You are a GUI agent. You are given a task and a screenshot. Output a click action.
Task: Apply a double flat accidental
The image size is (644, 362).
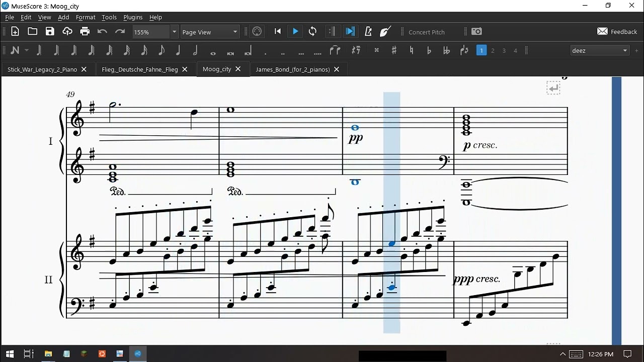point(446,50)
